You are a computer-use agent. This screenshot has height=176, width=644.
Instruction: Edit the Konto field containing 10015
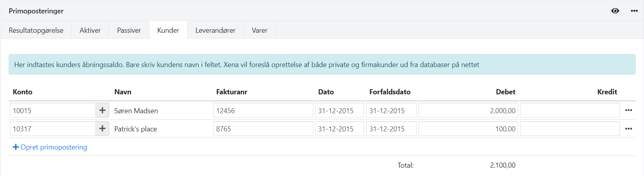[53, 110]
